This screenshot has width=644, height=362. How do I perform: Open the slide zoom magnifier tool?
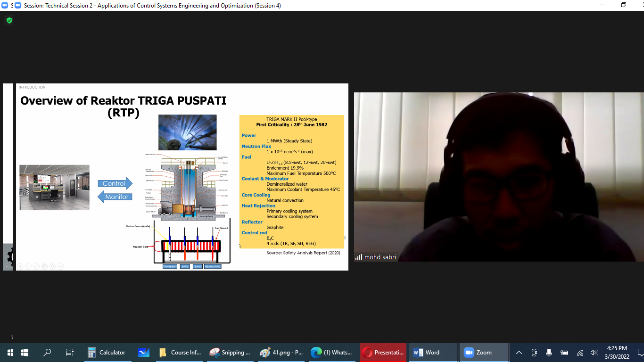[x=53, y=266]
